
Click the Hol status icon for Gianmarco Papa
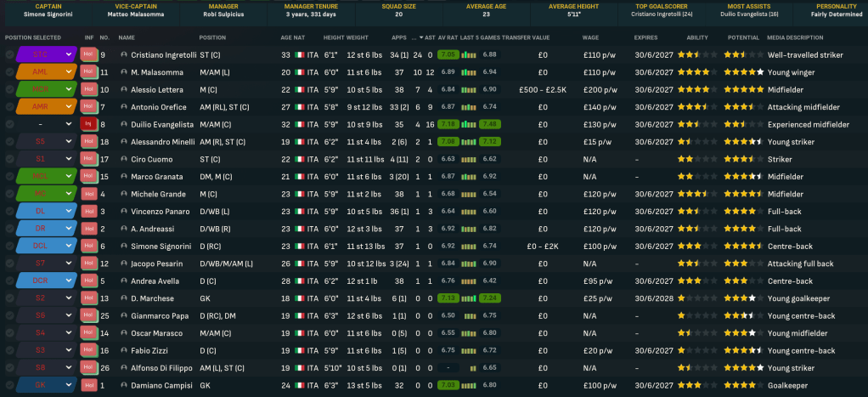(88, 316)
